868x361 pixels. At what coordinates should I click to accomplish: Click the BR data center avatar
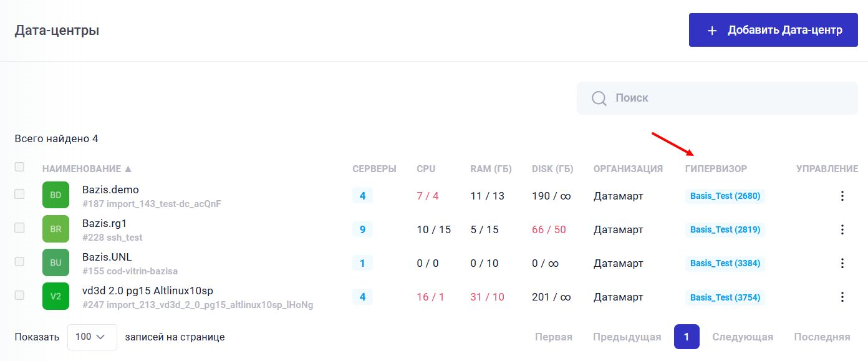[x=55, y=229]
